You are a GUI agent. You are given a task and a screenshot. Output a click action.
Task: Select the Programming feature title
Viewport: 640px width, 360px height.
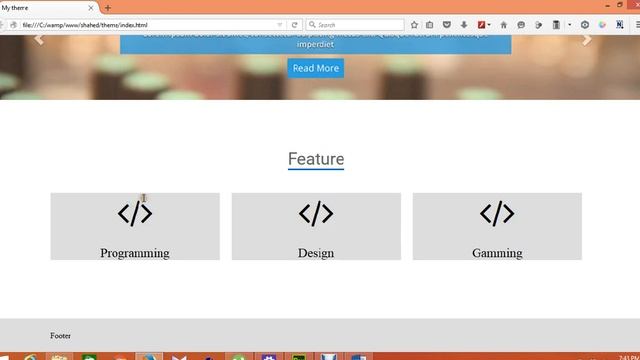pyautogui.click(x=135, y=253)
